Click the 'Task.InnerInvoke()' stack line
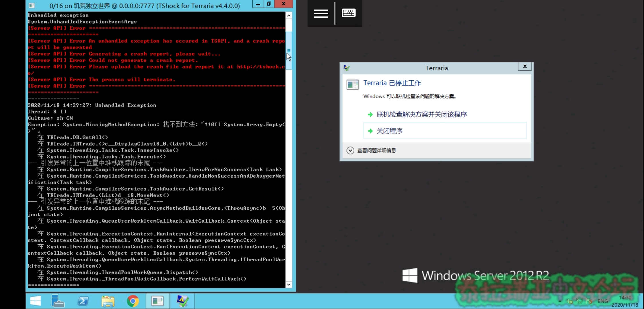 [108, 150]
